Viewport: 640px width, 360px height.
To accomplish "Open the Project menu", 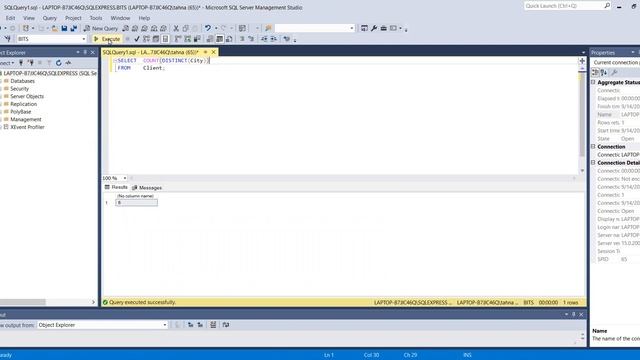I will click(73, 18).
